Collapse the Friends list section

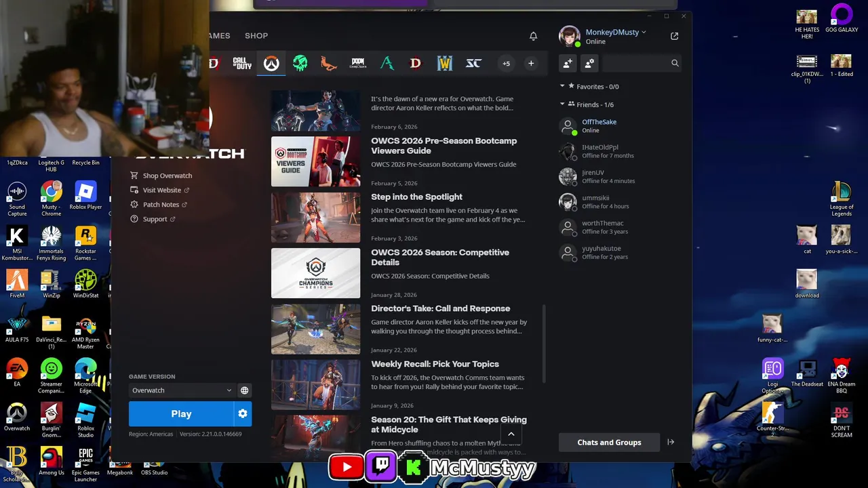tap(562, 104)
